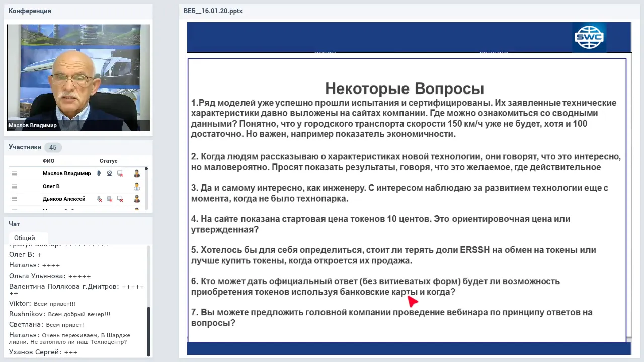
Task: Select participant name Олег В in list
Action: [x=51, y=186]
